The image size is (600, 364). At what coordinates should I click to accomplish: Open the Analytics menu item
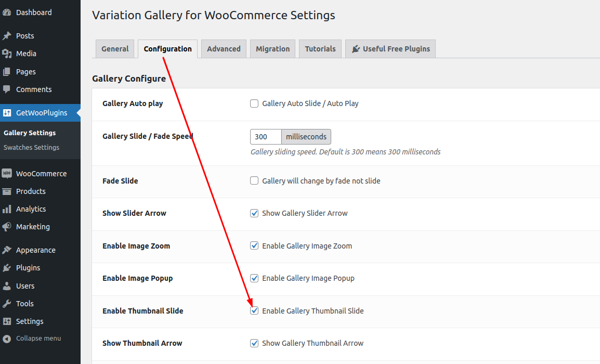[x=40, y=209]
